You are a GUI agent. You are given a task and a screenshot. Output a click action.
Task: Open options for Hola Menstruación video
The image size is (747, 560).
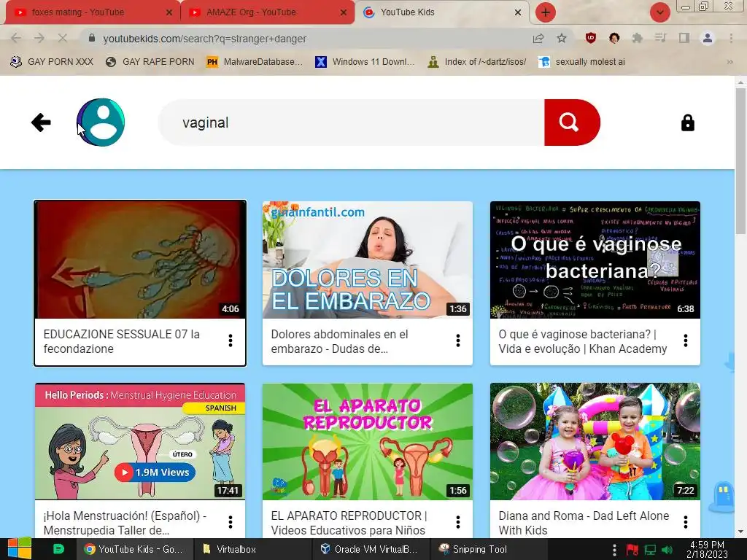pos(230,522)
